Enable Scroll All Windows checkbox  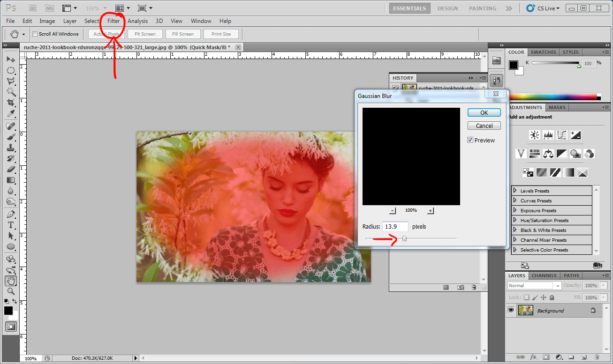coord(35,34)
